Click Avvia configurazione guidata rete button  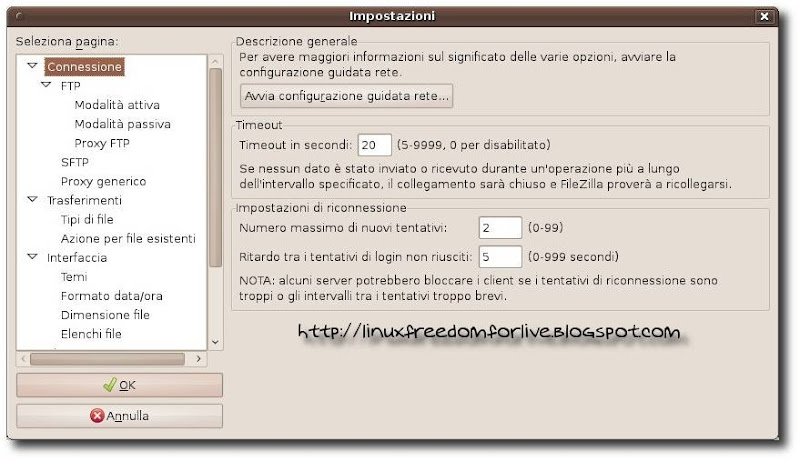[x=346, y=96]
